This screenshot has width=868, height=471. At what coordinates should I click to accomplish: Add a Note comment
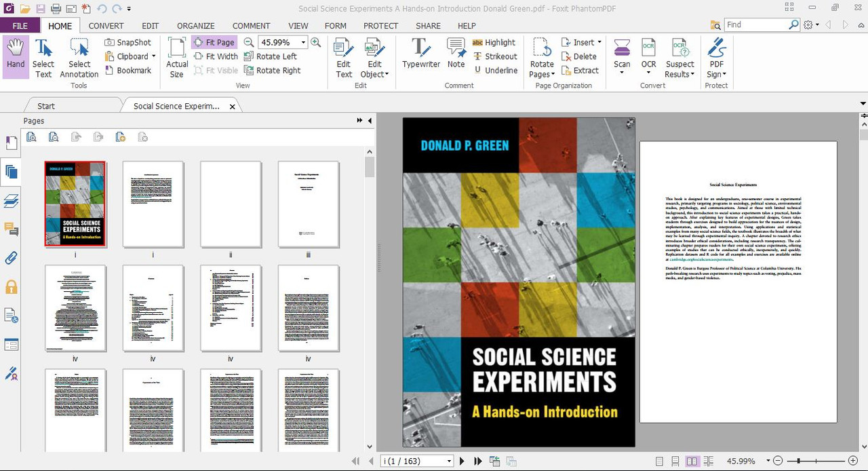[456, 53]
